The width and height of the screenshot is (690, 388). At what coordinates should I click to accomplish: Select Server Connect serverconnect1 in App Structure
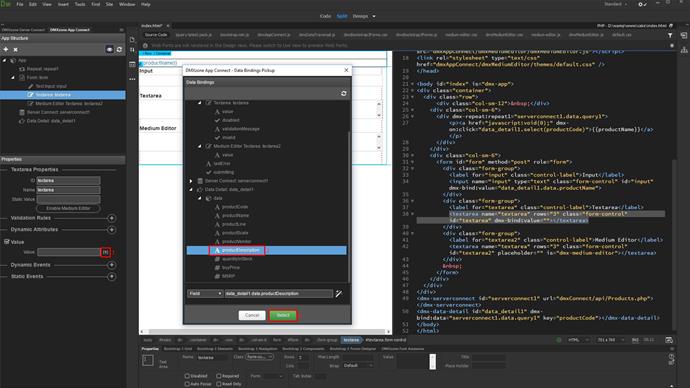pos(54,112)
